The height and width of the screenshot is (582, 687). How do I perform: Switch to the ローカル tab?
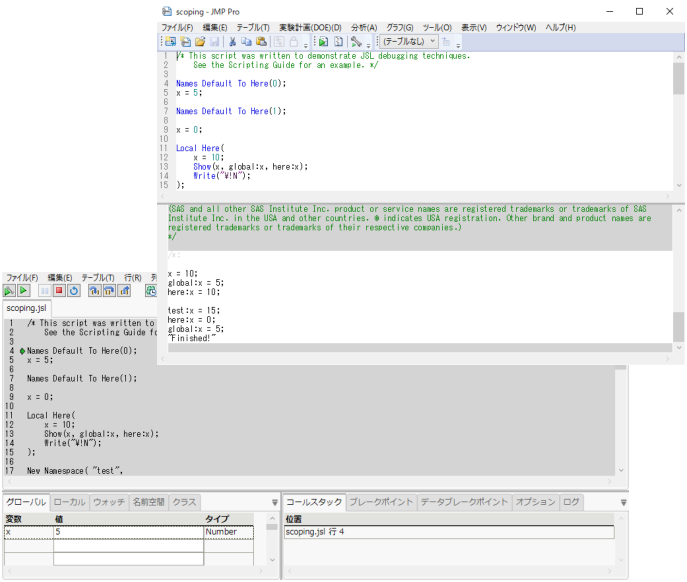tap(69, 502)
